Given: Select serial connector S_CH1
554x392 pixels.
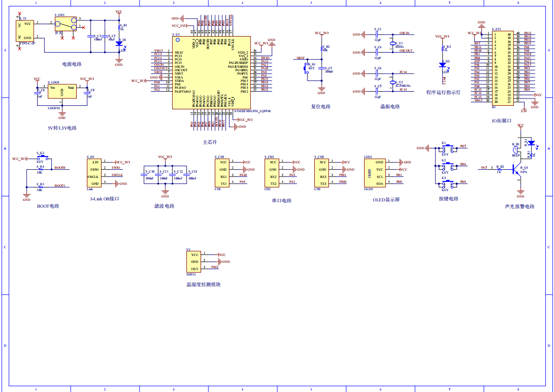Looking at the screenshot, I should 222,173.
